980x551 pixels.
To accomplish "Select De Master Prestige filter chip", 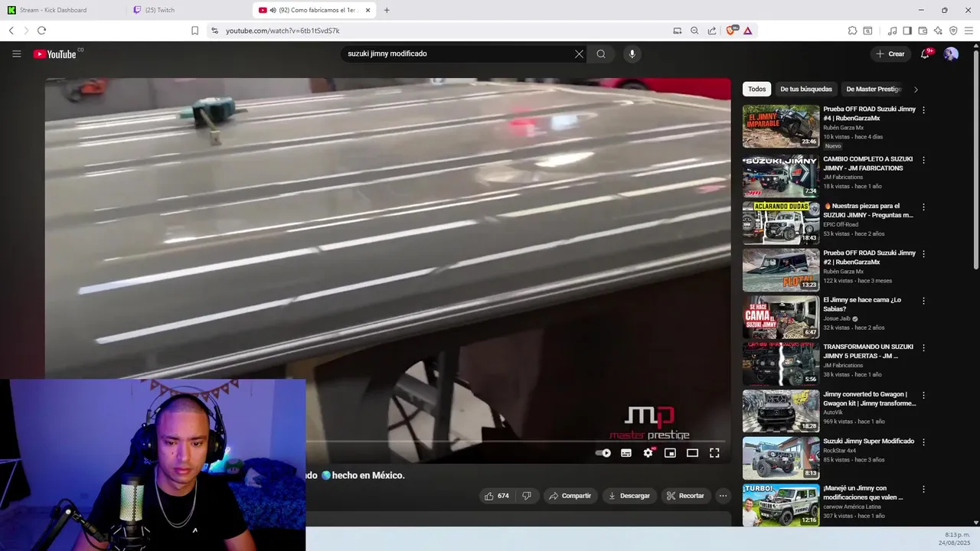I will [x=874, y=89].
